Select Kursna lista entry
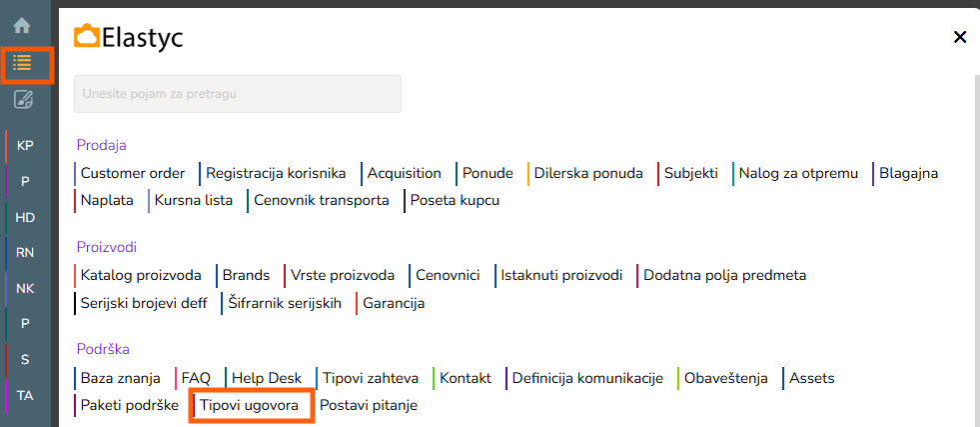 pyautogui.click(x=194, y=200)
